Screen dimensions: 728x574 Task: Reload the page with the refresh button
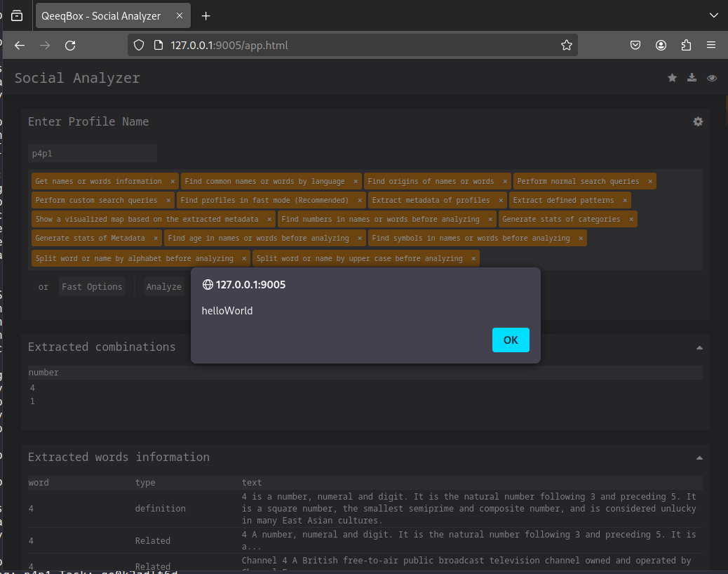[70, 46]
